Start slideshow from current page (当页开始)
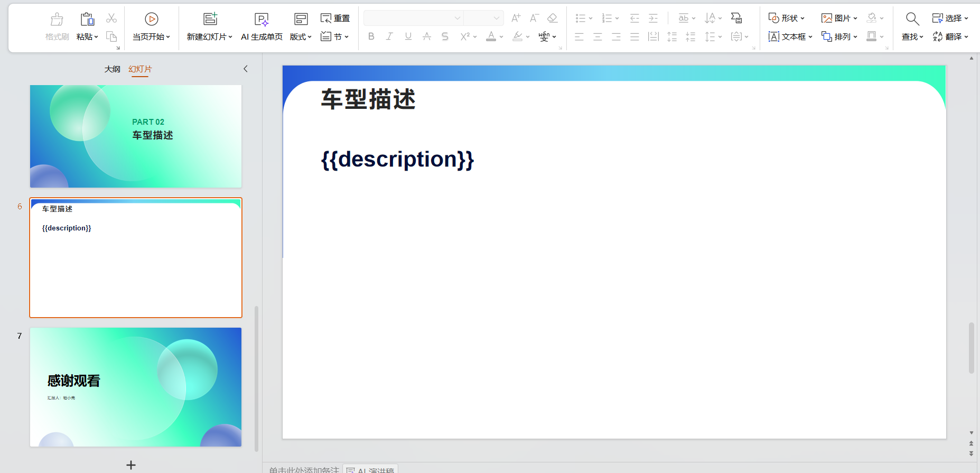 tap(152, 27)
